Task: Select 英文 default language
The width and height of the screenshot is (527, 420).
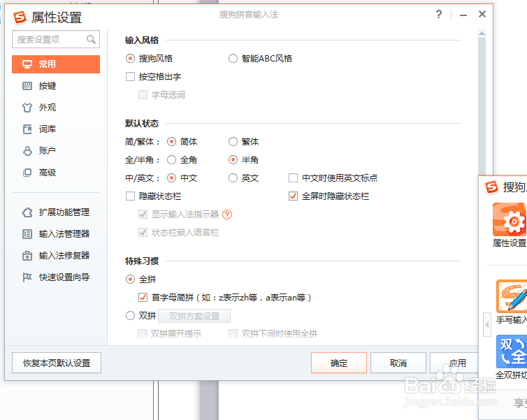Action: coord(233,178)
